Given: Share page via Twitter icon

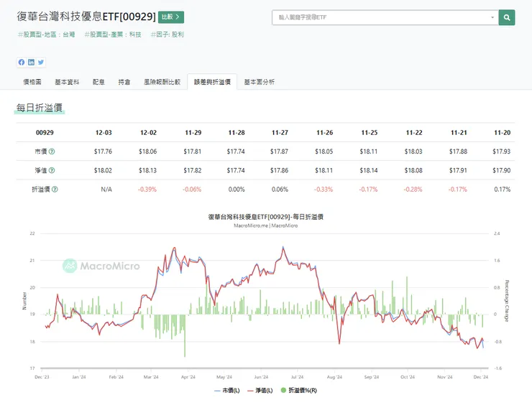Looking at the screenshot, I should click(41, 62).
